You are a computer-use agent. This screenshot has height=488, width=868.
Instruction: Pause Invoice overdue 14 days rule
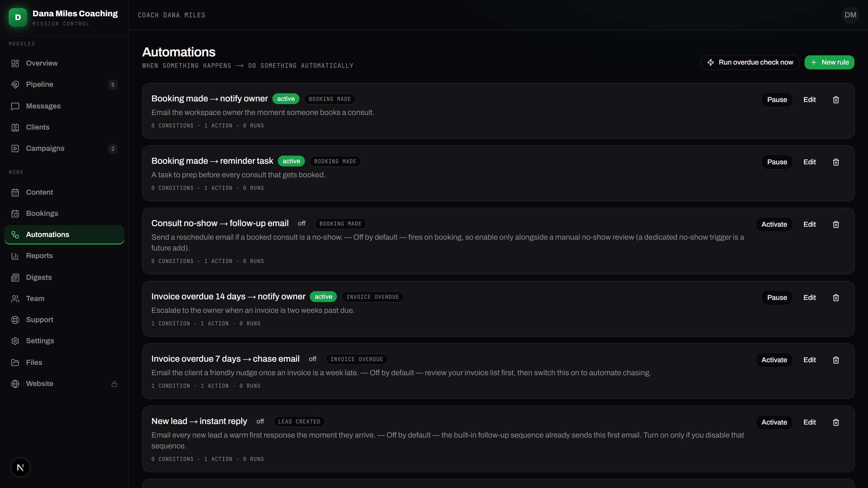tap(777, 297)
